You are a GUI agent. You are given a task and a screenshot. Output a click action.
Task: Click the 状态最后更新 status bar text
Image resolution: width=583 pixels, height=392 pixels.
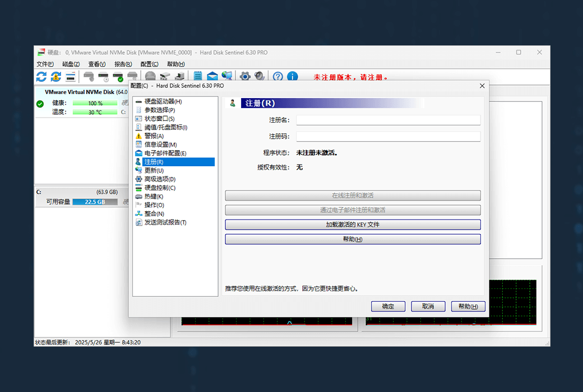point(88,342)
